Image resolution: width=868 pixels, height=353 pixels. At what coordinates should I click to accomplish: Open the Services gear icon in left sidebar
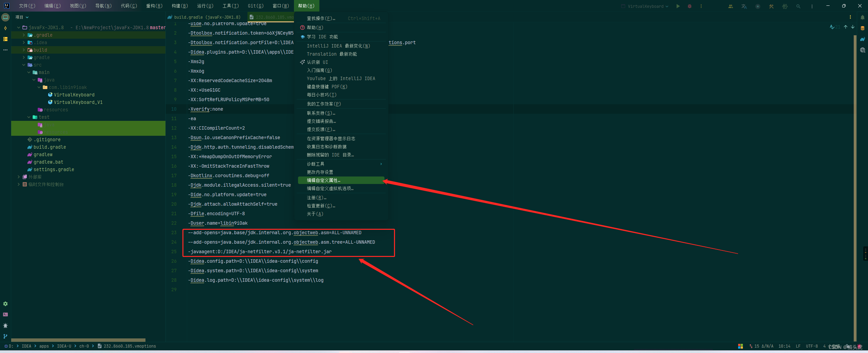point(5,304)
